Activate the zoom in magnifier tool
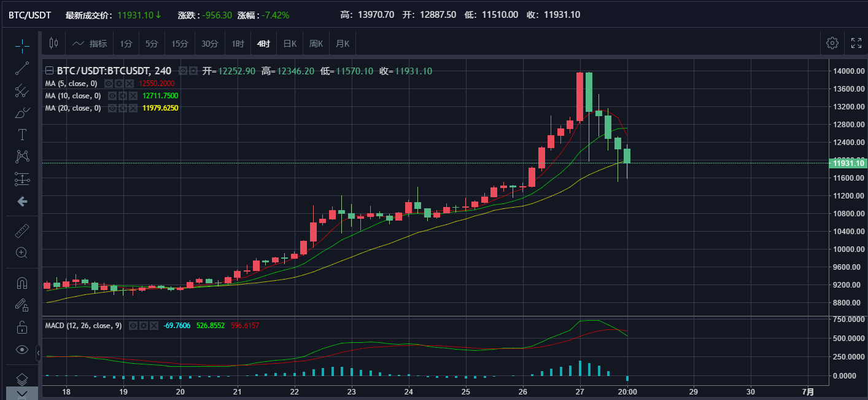This screenshot has width=868, height=400. click(x=22, y=253)
